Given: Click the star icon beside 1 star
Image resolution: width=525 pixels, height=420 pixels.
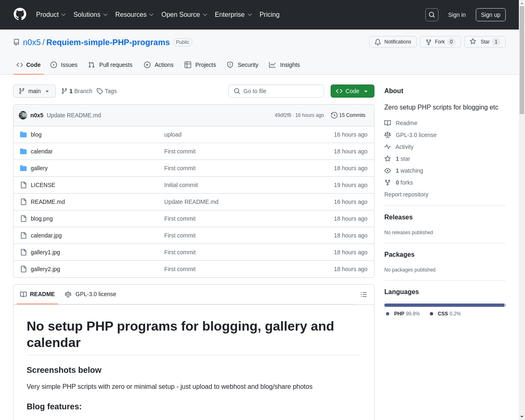Looking at the screenshot, I should (x=388, y=159).
